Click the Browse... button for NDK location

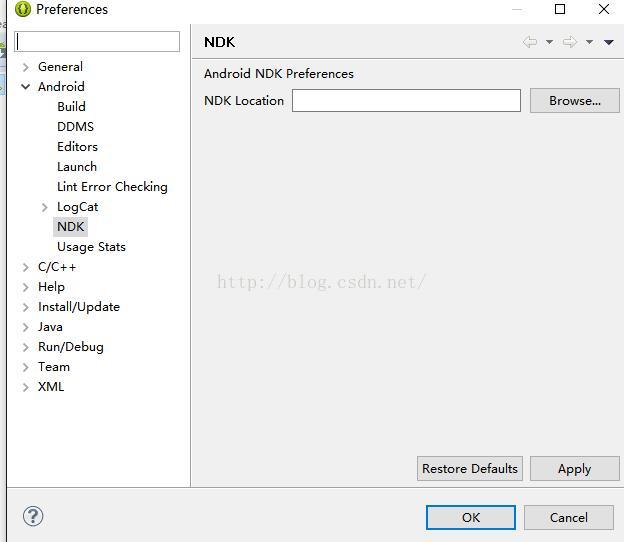pos(575,101)
